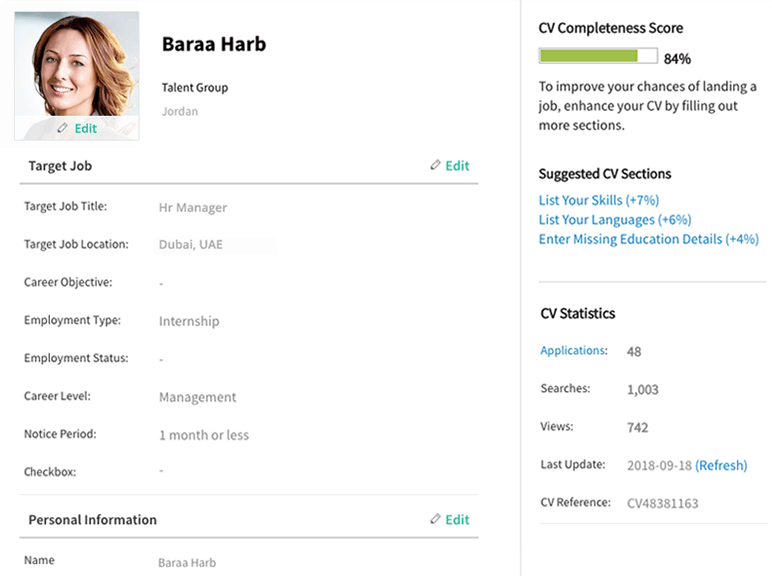
Task: Click pencil icon on profile photo
Action: point(62,128)
